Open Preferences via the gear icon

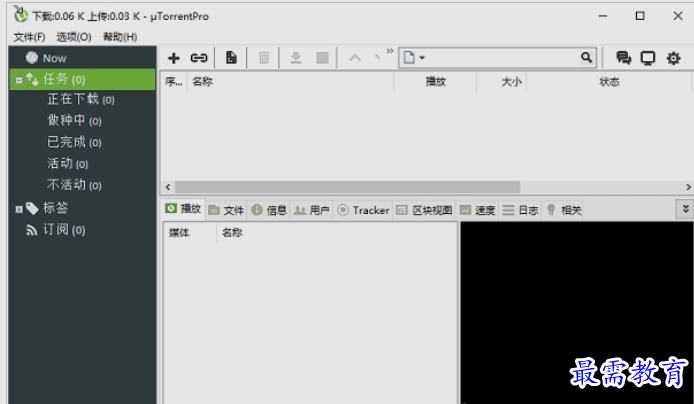673,58
